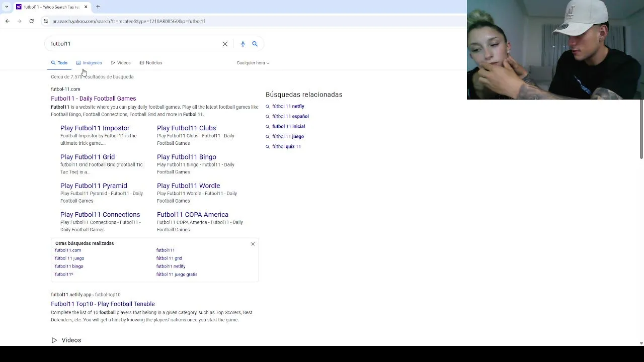Click the play icon beside Videos heading
Image resolution: width=644 pixels, height=362 pixels.
54,340
